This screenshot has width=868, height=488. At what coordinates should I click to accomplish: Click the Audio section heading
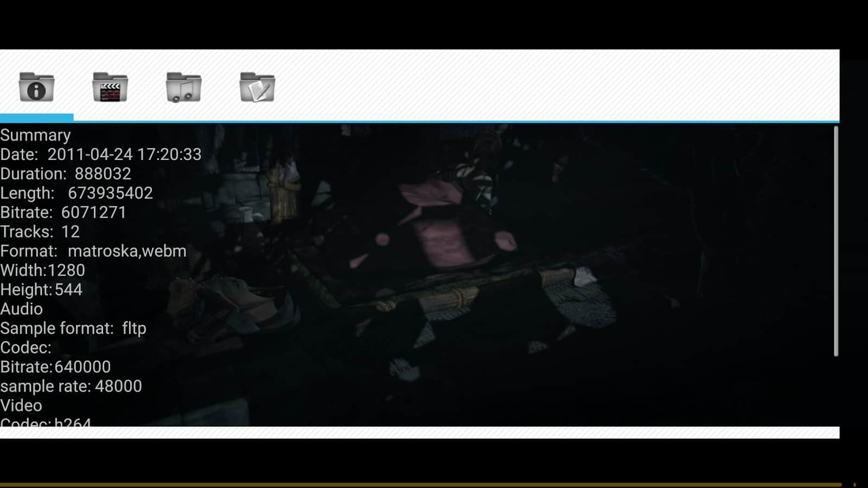point(22,309)
